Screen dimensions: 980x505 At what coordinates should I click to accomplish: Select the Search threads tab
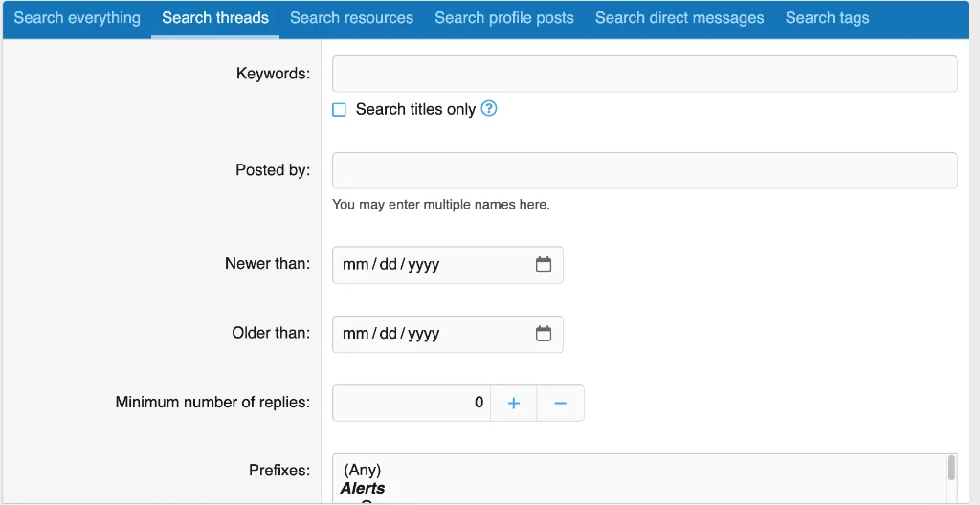click(x=215, y=18)
